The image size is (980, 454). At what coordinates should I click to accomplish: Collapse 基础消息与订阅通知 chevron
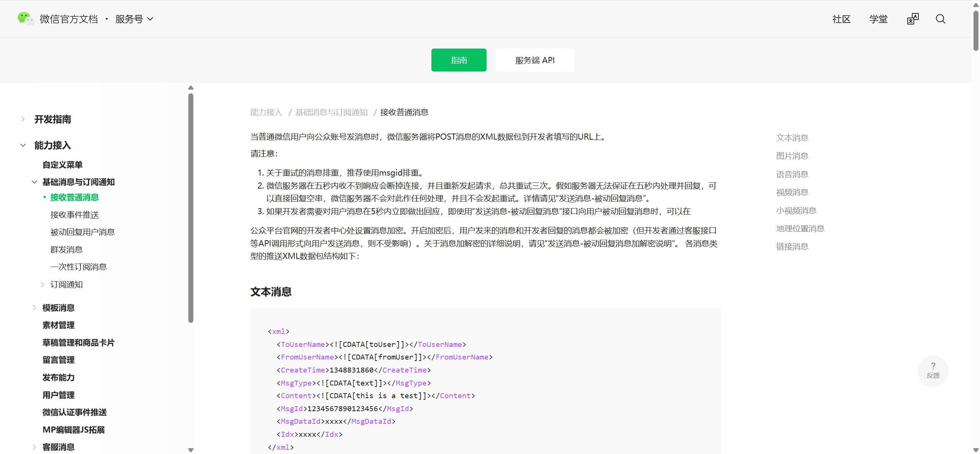coord(34,182)
